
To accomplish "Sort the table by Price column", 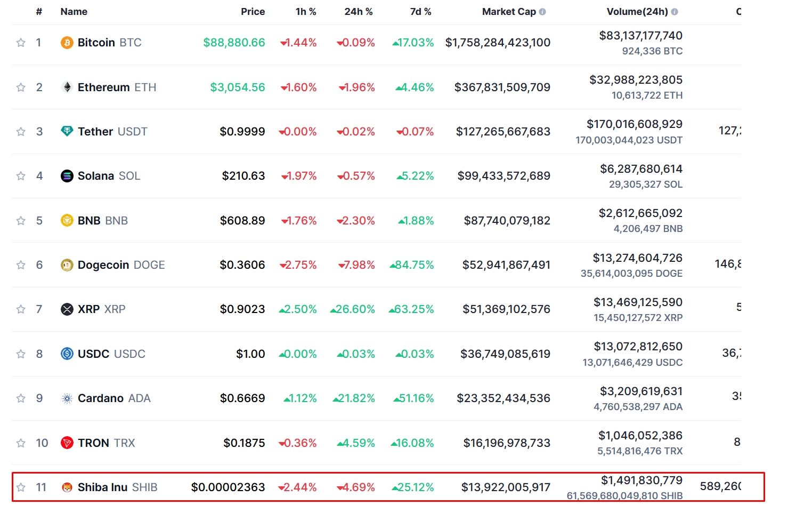I will coord(253,11).
